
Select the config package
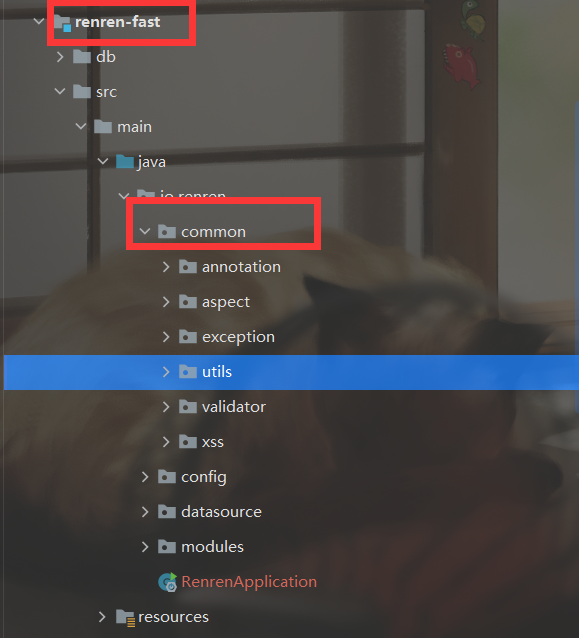click(x=204, y=477)
